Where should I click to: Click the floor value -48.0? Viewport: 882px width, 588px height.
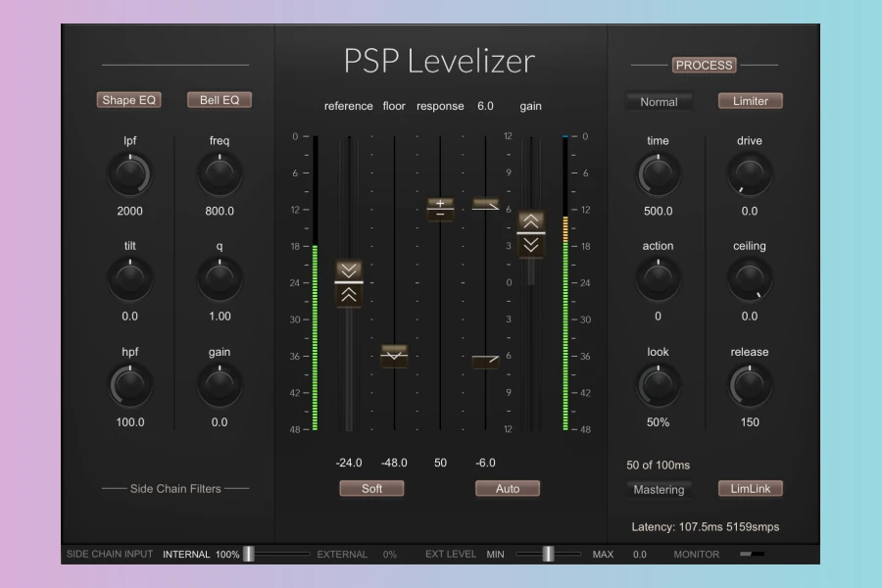click(x=394, y=463)
